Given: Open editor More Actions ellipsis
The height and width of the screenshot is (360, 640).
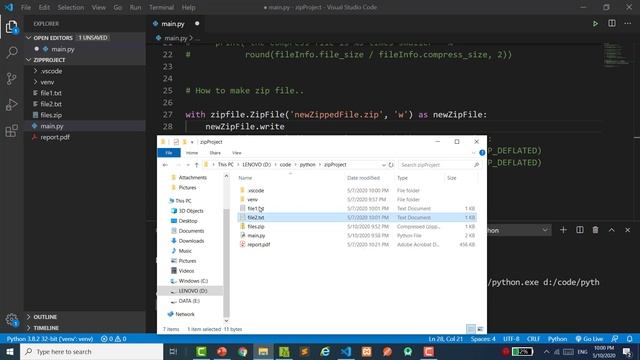Looking at the screenshot, I should [628, 24].
